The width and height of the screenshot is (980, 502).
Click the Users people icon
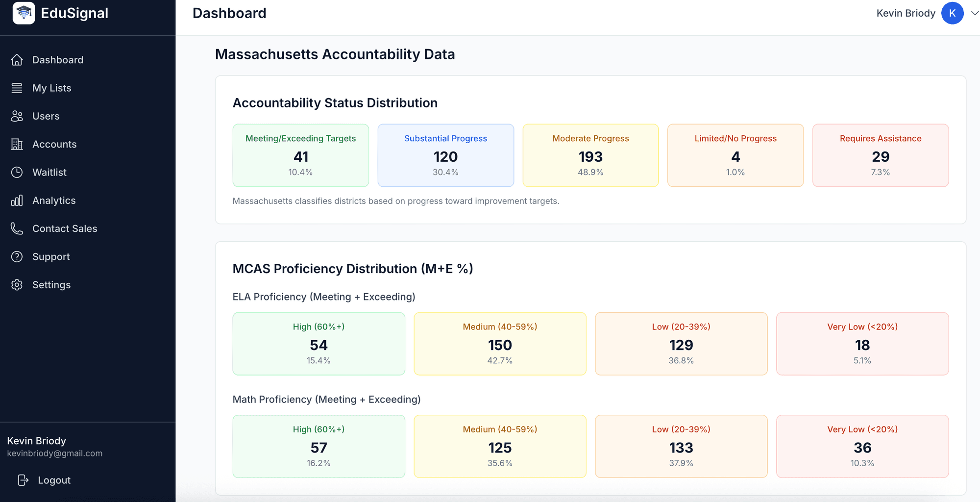17,116
